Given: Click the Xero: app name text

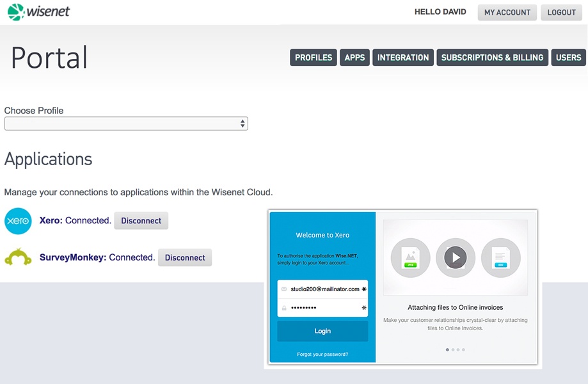Looking at the screenshot, I should pyautogui.click(x=51, y=221).
